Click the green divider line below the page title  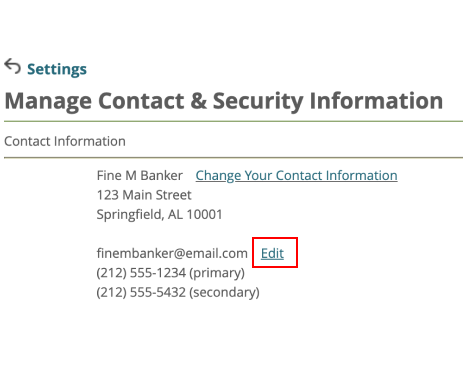point(233,121)
